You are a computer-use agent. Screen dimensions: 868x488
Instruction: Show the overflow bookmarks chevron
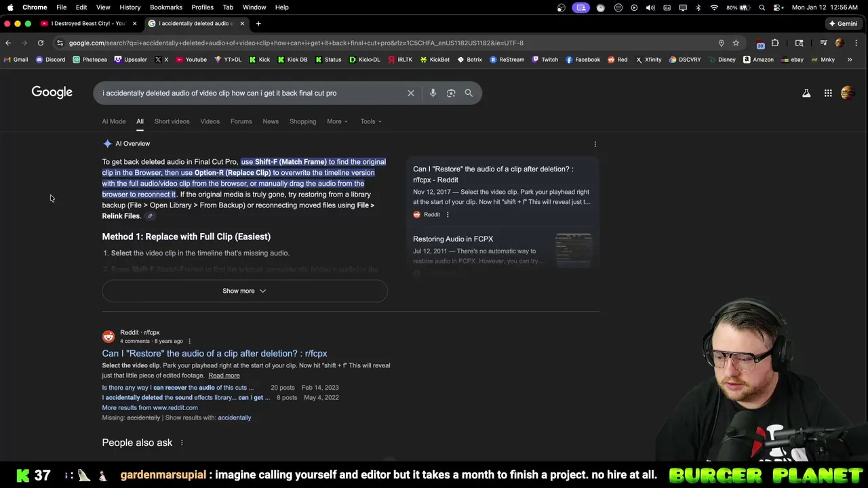tap(850, 60)
